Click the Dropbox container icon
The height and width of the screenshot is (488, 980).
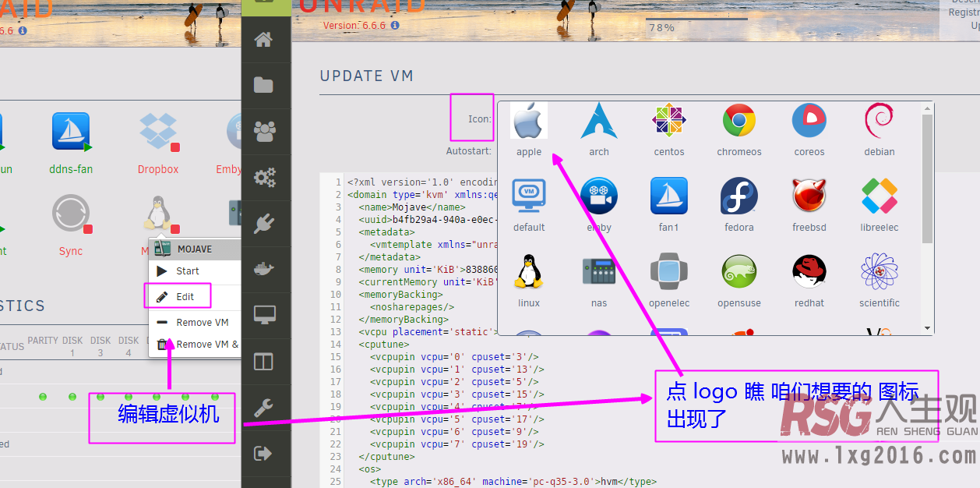158,131
